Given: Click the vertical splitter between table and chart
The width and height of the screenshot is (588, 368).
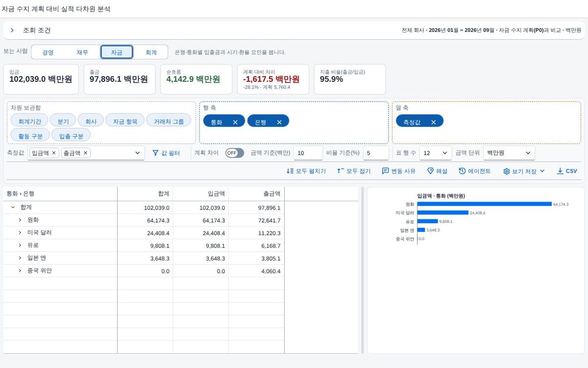Looking at the screenshot, I should 363,270.
